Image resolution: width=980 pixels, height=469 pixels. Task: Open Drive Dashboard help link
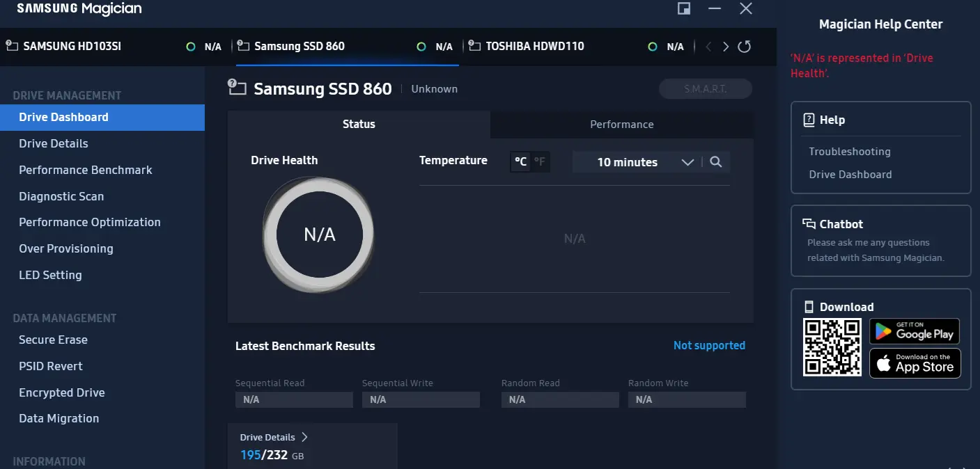pyautogui.click(x=850, y=175)
